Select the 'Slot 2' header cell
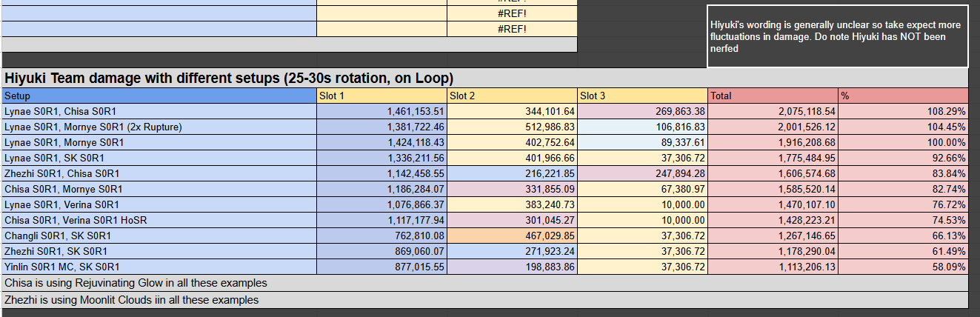This screenshot has width=980, height=317. (x=512, y=96)
